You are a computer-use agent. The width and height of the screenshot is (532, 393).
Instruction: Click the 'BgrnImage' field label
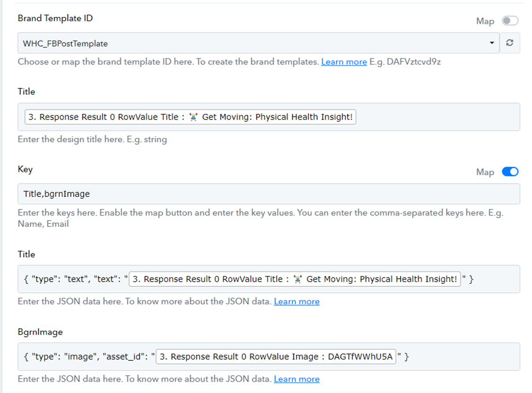tap(40, 332)
